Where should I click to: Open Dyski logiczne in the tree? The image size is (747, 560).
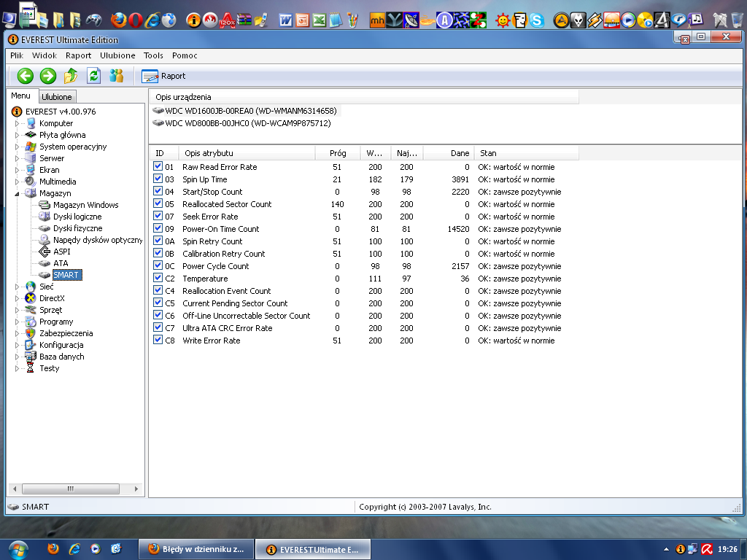(77, 217)
